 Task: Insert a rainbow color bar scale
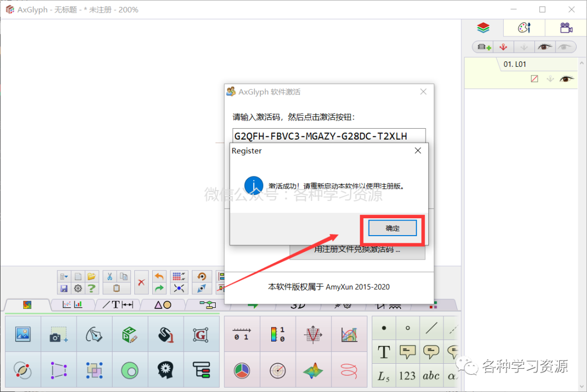tap(277, 334)
